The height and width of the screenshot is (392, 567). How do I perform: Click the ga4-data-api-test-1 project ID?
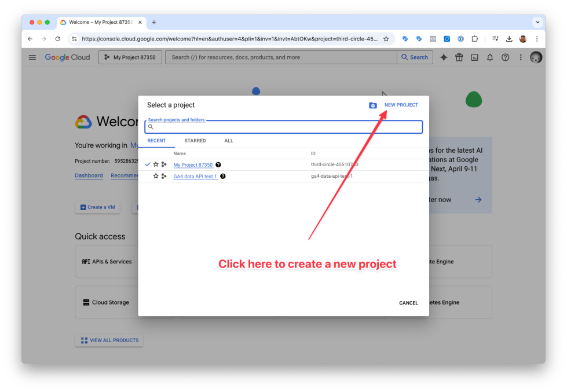click(332, 176)
